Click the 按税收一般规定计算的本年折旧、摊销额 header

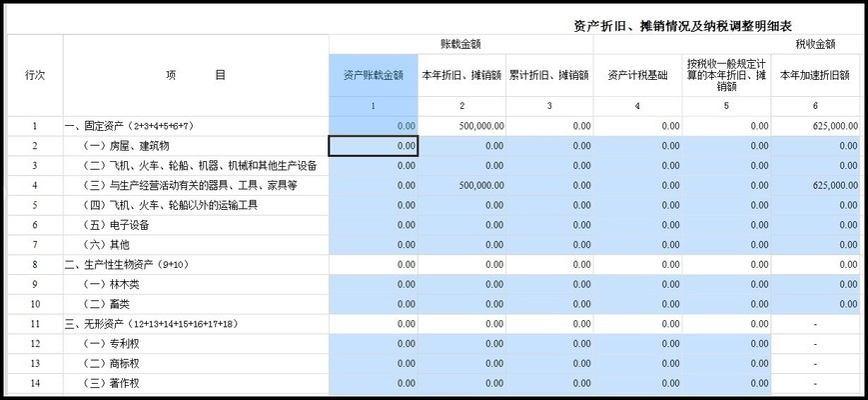tap(726, 75)
